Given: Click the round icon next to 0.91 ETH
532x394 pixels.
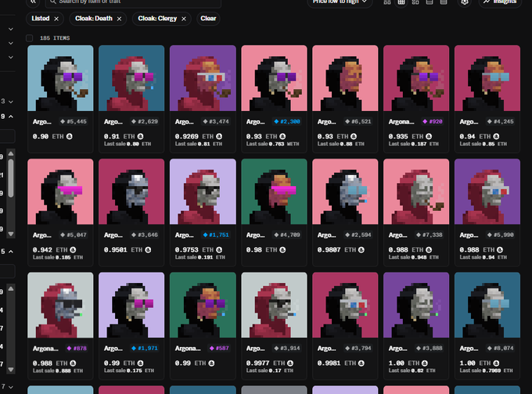Looking at the screenshot, I should (141, 136).
